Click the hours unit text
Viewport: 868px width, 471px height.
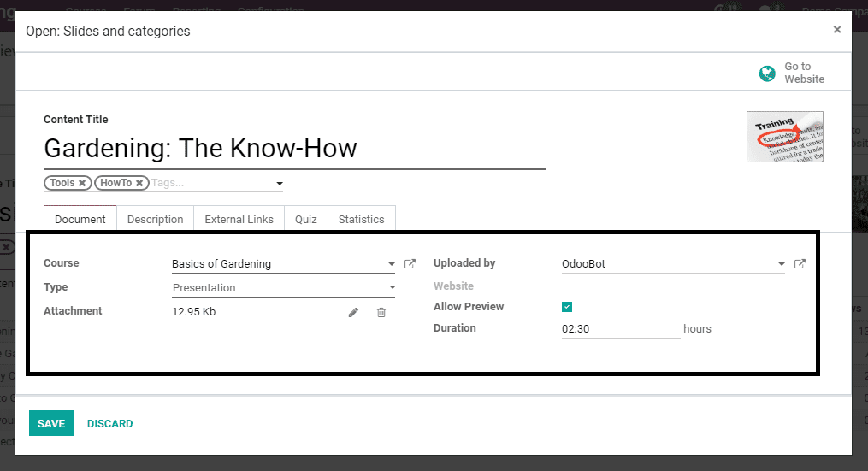click(698, 329)
